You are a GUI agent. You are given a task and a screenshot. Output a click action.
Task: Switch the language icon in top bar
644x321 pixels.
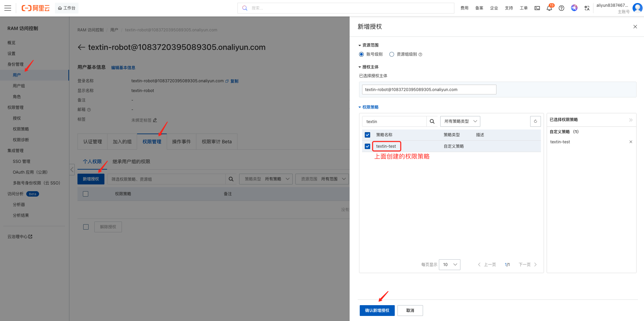587,8
